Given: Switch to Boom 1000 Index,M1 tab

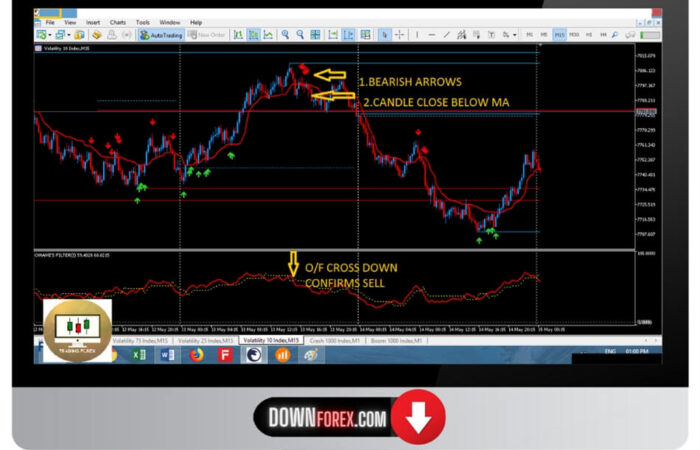Looking at the screenshot, I should (x=396, y=341).
